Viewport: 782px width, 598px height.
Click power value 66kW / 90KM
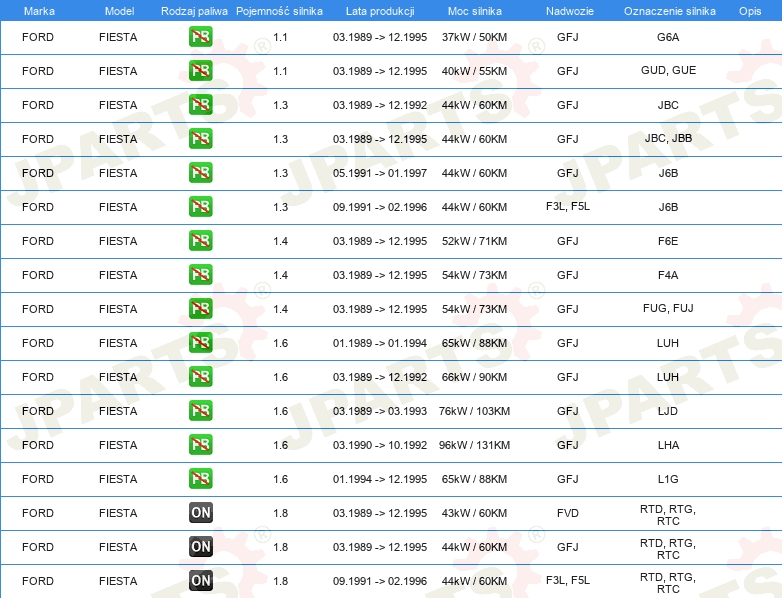click(x=474, y=377)
